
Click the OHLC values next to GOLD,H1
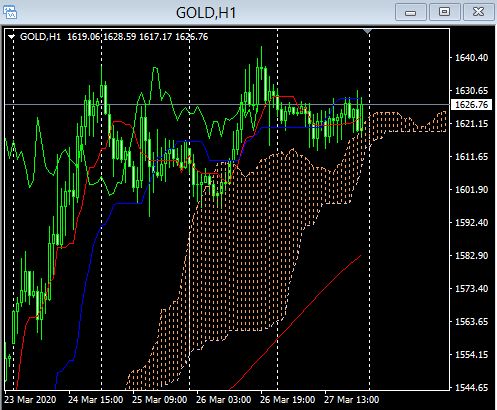pyautogui.click(x=138, y=37)
